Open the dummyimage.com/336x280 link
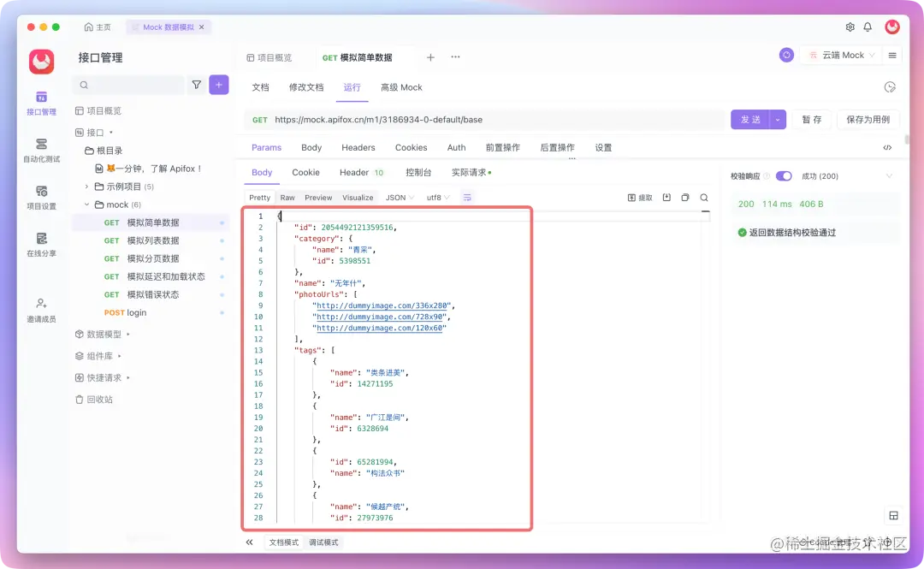 coord(382,305)
